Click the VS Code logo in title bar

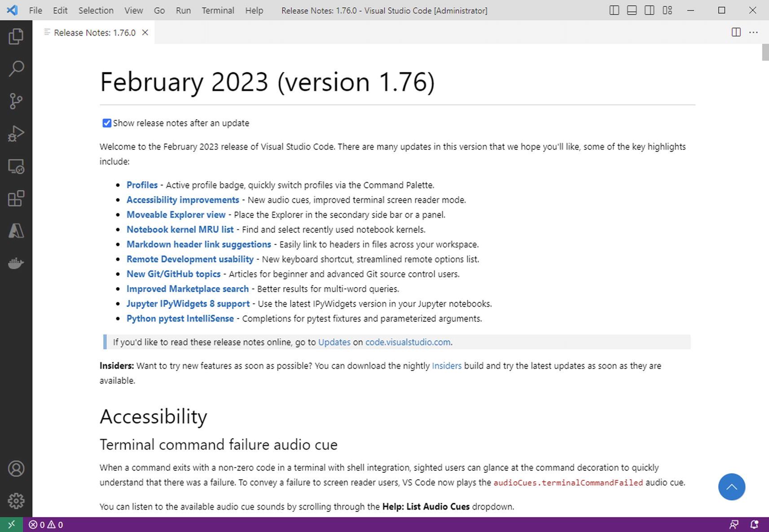tap(13, 10)
